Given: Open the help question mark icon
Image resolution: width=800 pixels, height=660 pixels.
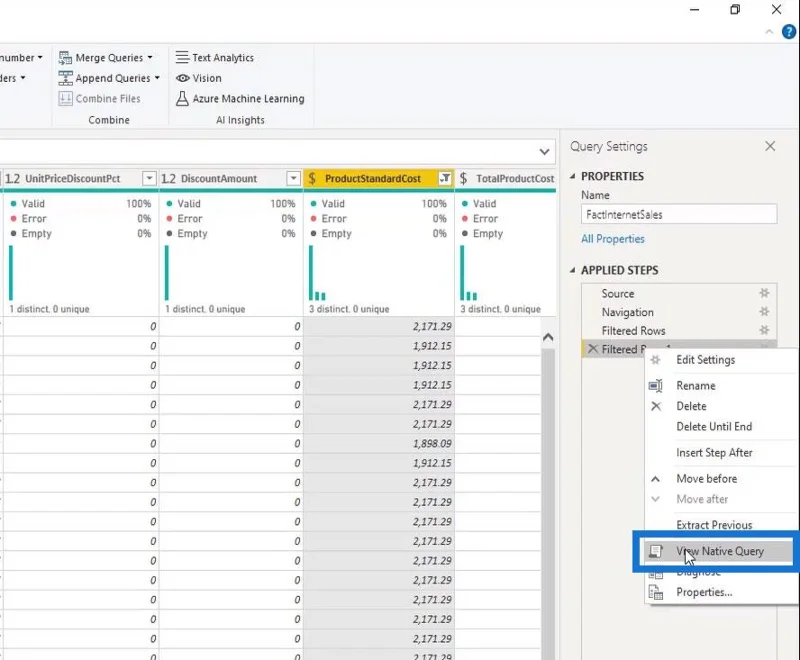Looking at the screenshot, I should [789, 32].
